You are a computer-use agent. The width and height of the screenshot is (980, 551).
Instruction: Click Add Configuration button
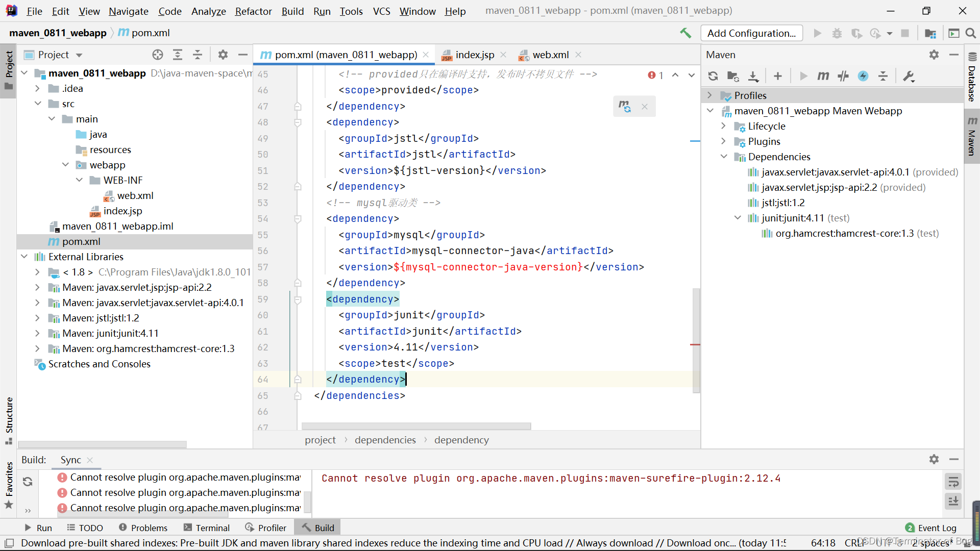pos(751,33)
